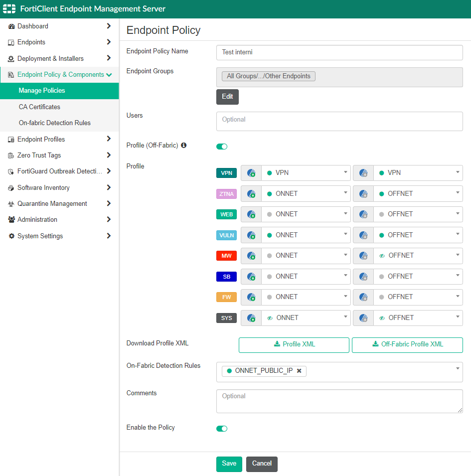This screenshot has width=471, height=476.
Task: Toggle the Enable the Policy switch
Action: [x=222, y=428]
